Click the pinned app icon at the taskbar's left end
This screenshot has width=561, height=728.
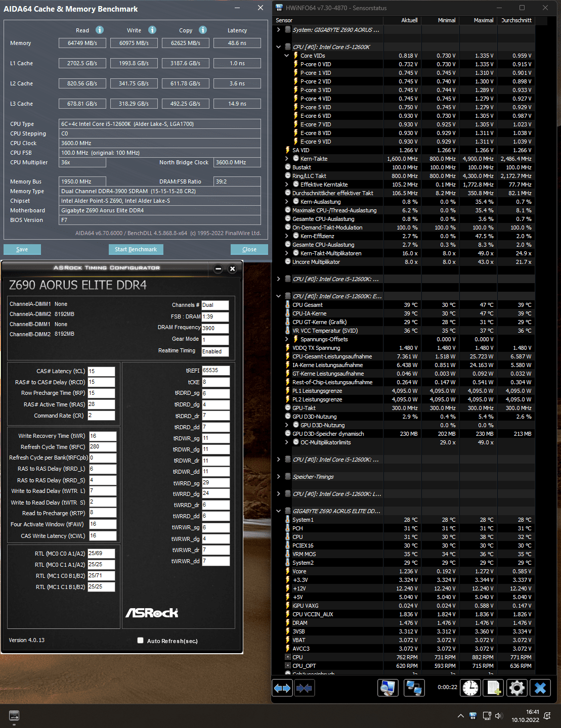click(14, 716)
